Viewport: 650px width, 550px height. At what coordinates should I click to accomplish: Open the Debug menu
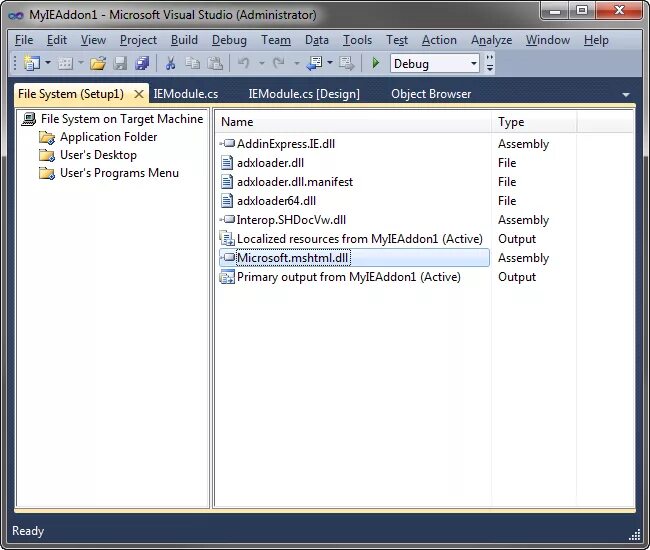[229, 40]
